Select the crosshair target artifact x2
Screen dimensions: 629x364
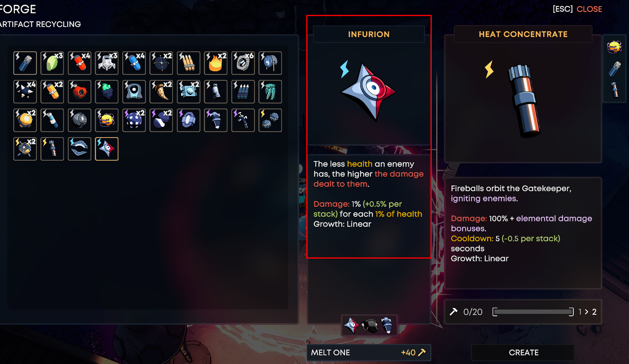[x=161, y=63]
